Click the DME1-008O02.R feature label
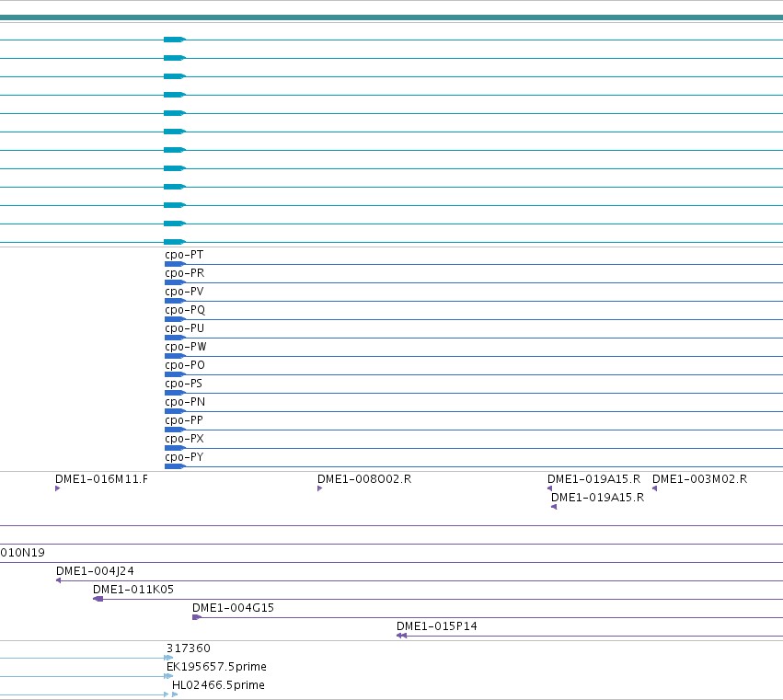Screen dimensions: 783x700 364,479
